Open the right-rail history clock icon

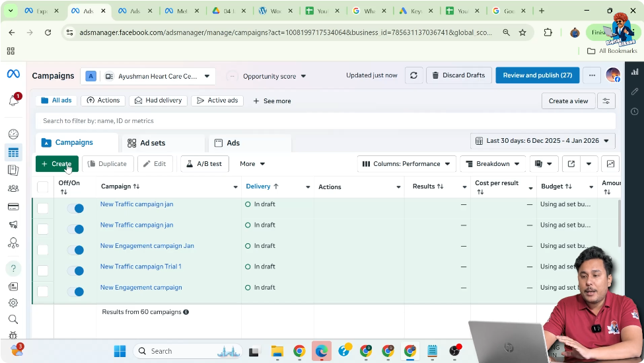(635, 111)
